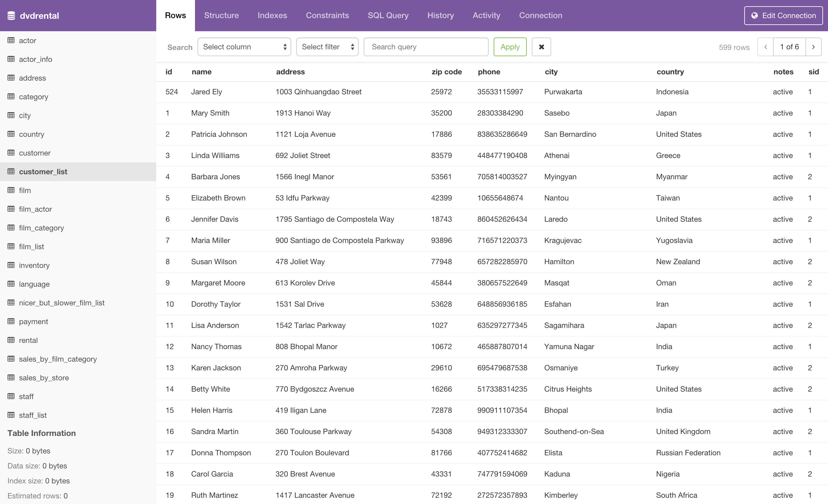Expand the Select filter dropdown
The image size is (828, 504).
327,47
